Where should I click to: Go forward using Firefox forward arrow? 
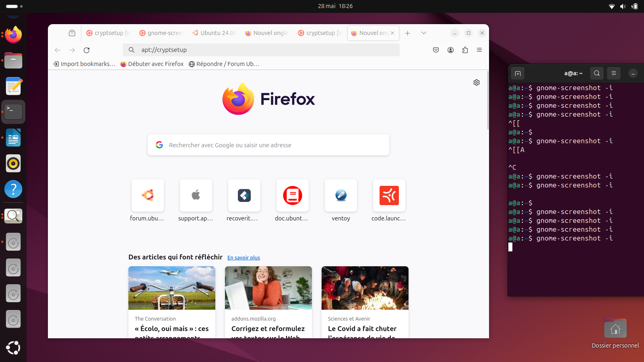[x=72, y=50]
